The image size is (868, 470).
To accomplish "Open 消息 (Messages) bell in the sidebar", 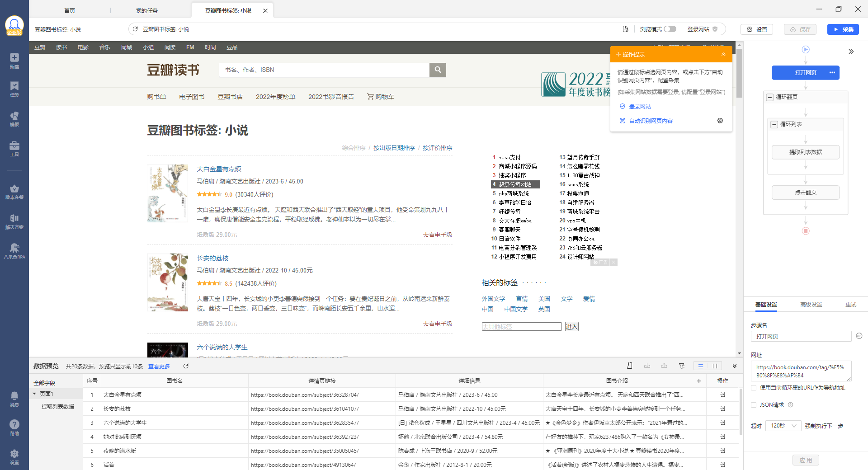I will [14, 399].
